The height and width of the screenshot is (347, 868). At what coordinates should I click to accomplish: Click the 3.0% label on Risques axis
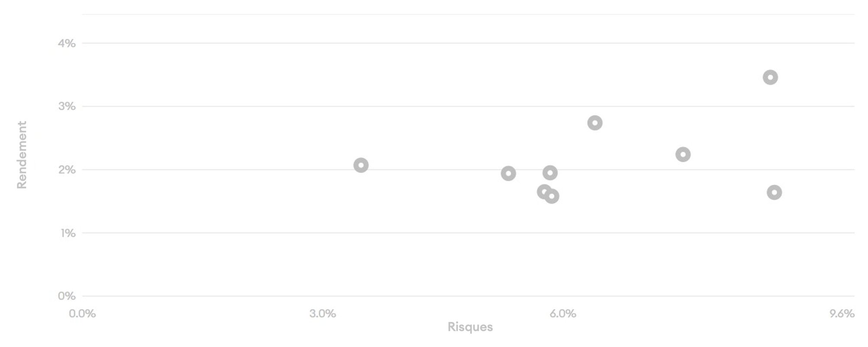(x=322, y=314)
